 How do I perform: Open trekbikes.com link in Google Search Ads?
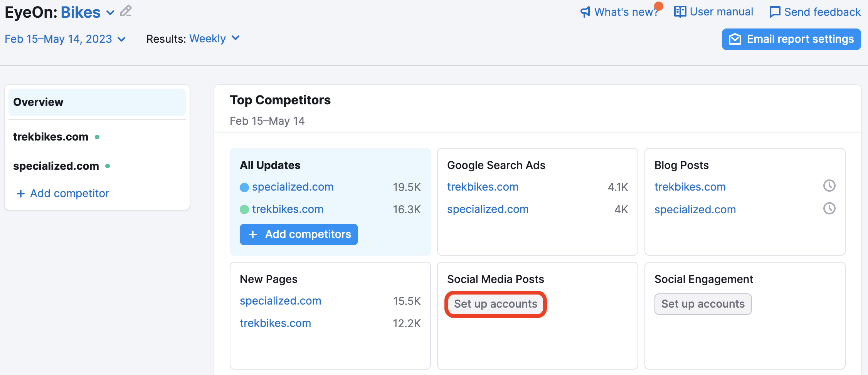coord(483,187)
